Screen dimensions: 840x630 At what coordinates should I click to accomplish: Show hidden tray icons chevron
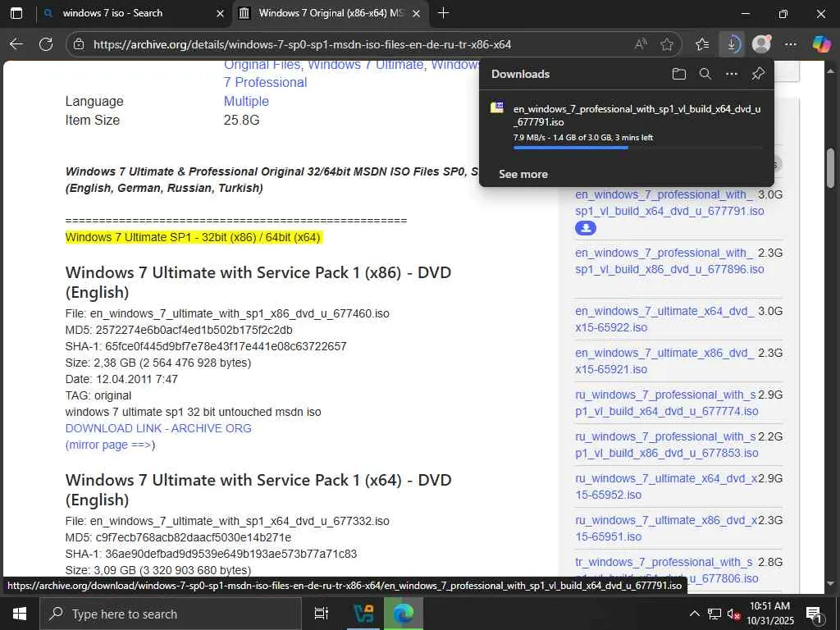tap(694, 614)
